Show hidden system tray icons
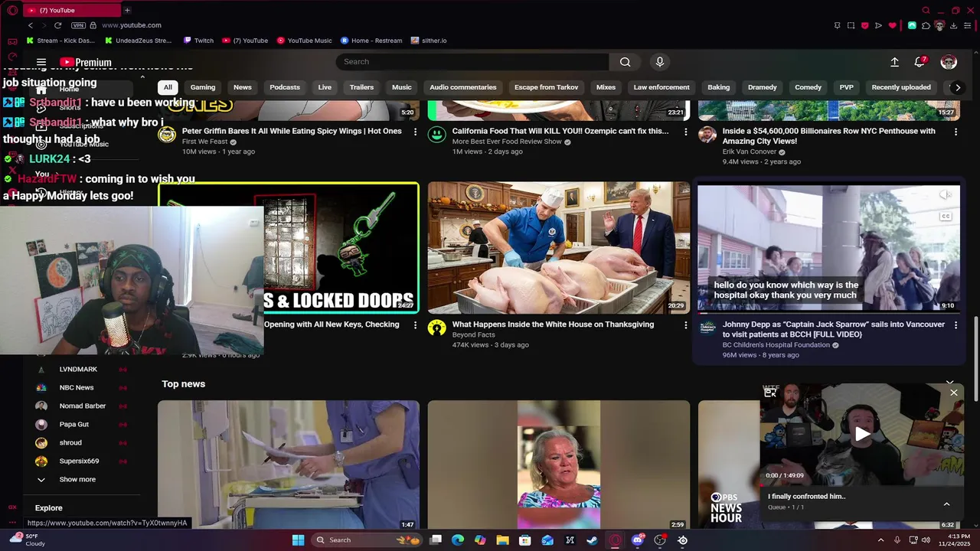The image size is (980, 551). (x=880, y=540)
